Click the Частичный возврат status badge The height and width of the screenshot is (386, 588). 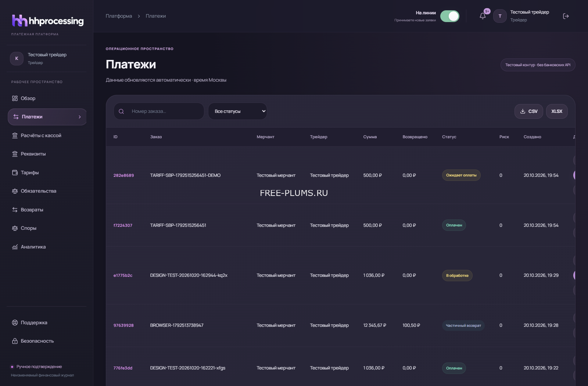[x=463, y=326]
